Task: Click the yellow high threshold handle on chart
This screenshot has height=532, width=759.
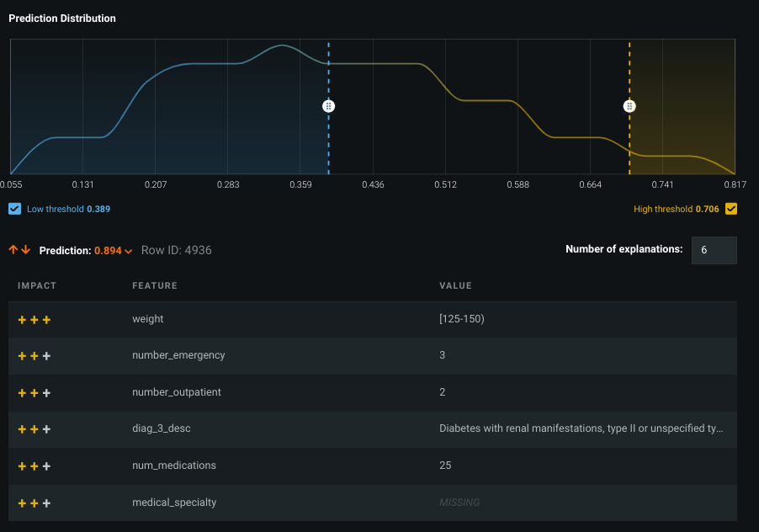Action: click(629, 106)
